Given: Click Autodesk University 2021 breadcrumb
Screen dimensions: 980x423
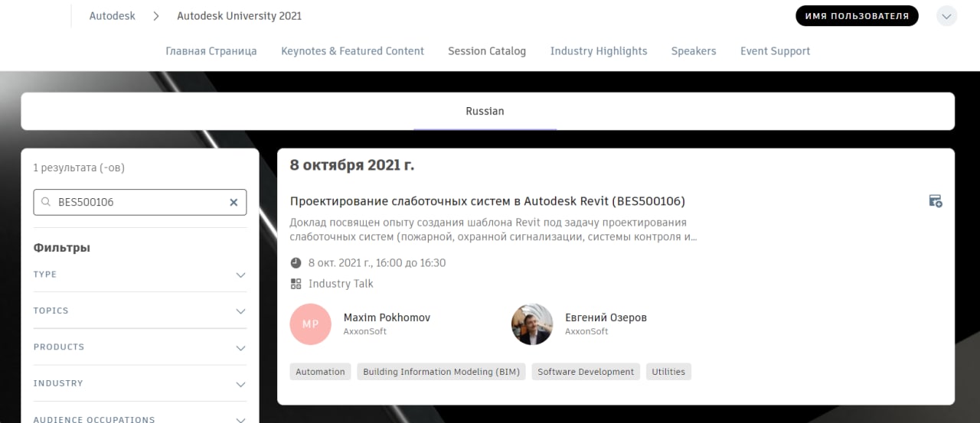Looking at the screenshot, I should [239, 16].
